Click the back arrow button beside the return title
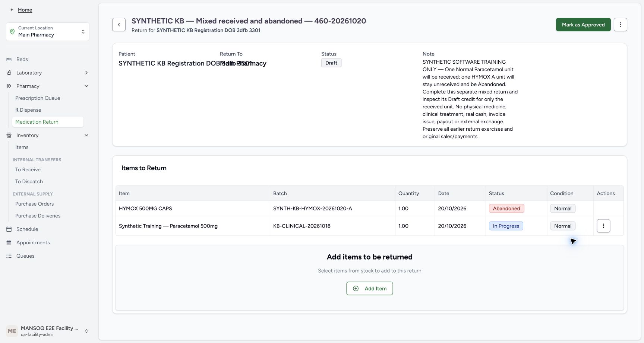 pos(119,25)
